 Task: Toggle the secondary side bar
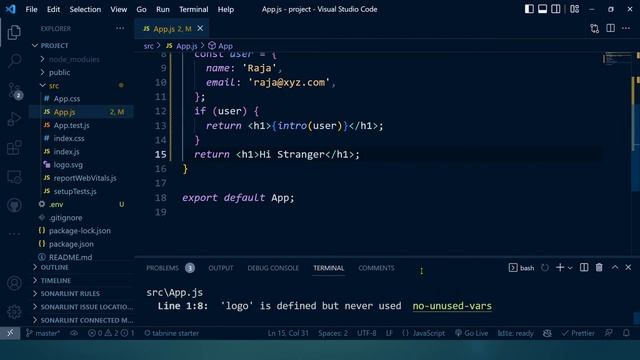click(556, 9)
